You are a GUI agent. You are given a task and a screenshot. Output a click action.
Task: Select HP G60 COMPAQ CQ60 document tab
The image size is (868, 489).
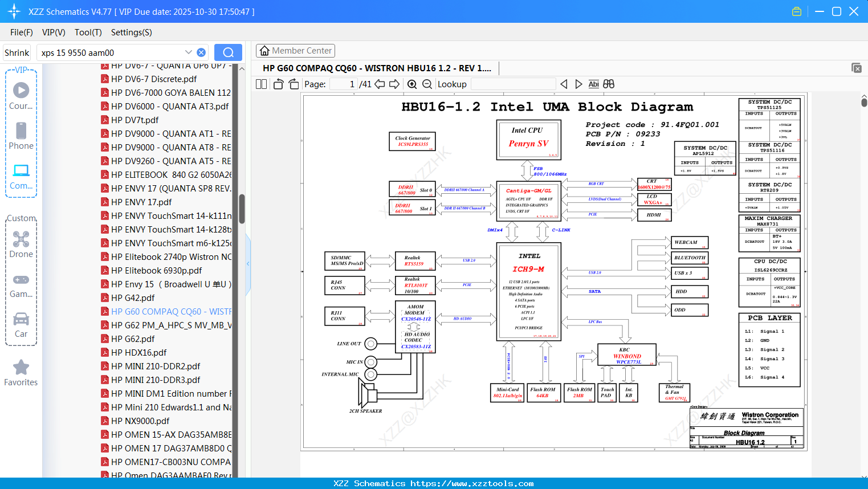[x=377, y=68]
